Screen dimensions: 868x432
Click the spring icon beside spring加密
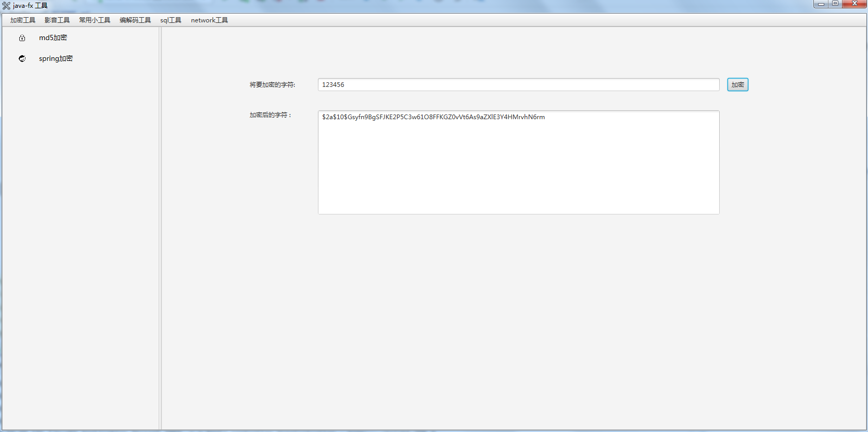click(x=22, y=59)
